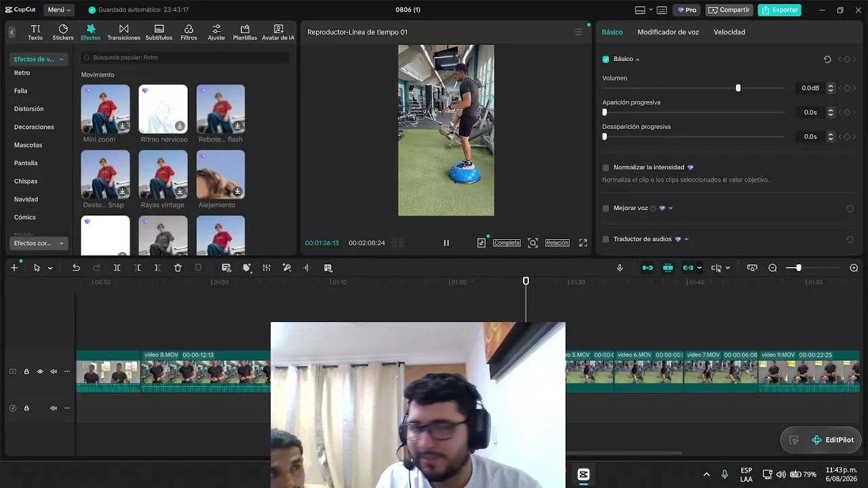Open the Plantillas panel
This screenshot has height=488, width=868.
click(245, 32)
